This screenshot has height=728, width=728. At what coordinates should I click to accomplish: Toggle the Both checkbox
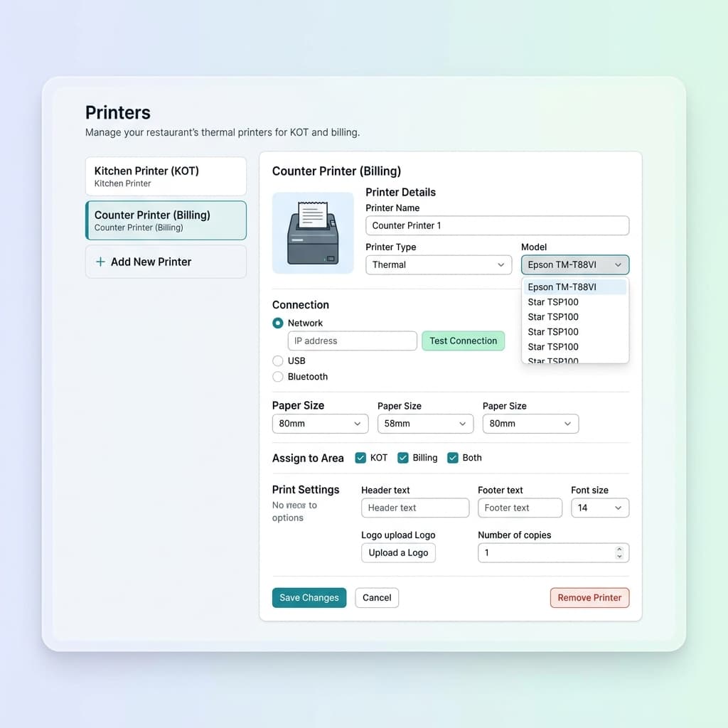(453, 458)
